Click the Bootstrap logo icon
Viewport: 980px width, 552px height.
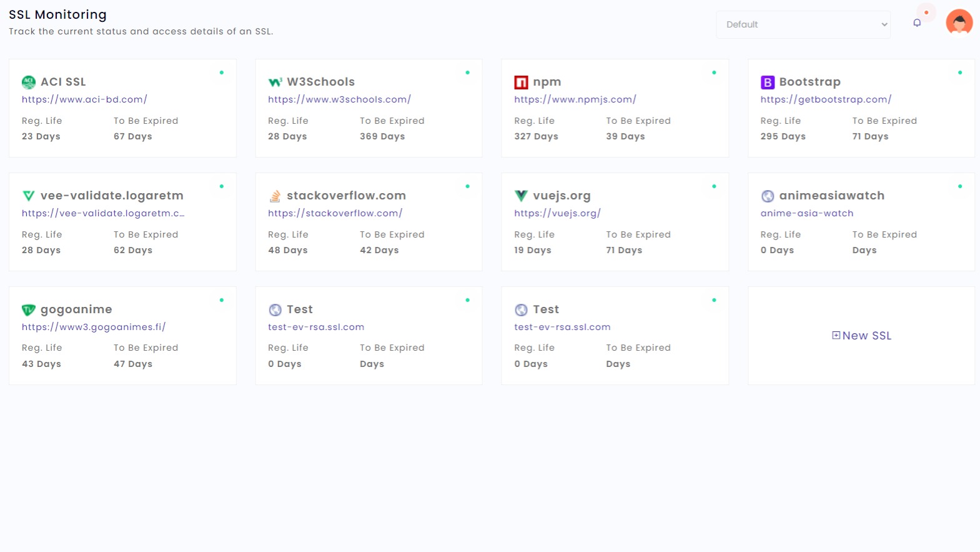tap(767, 82)
